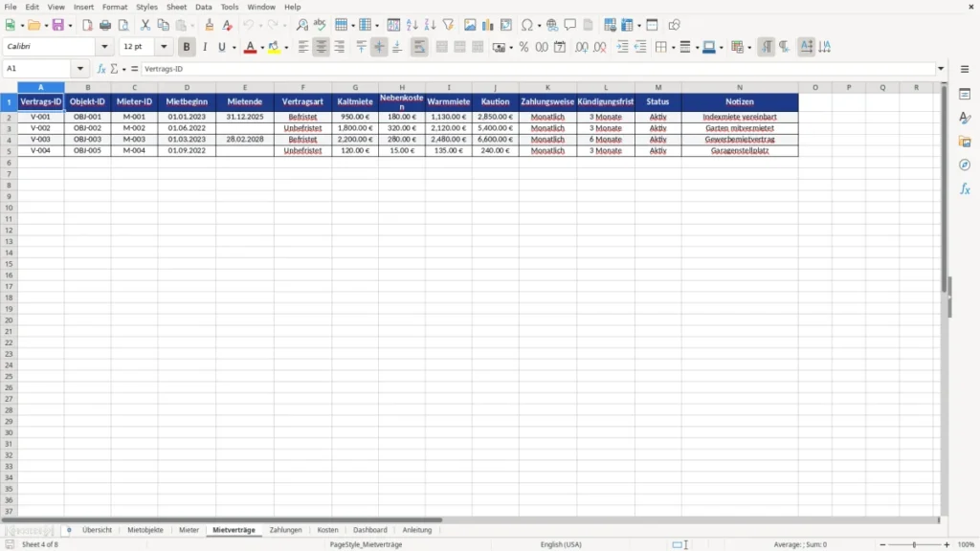Click the Clone formatting paintbrush icon
Viewport: 980px width, 551px height.
coord(210,25)
